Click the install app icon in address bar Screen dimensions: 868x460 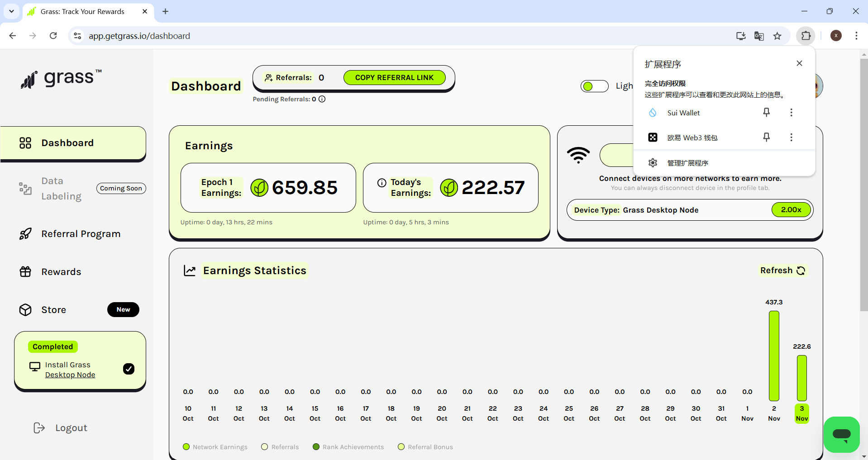point(741,36)
